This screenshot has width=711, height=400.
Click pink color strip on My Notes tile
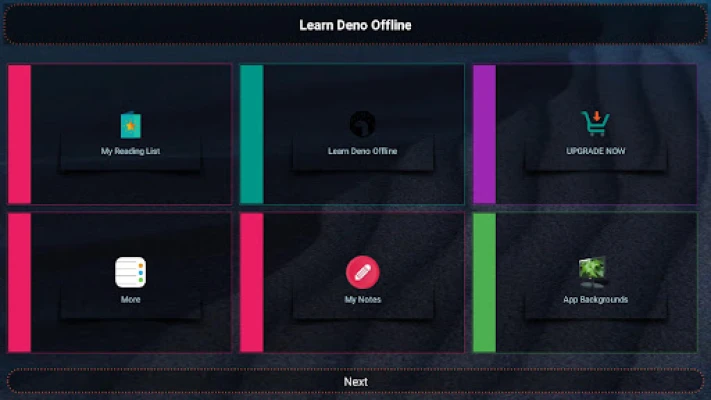(x=251, y=282)
